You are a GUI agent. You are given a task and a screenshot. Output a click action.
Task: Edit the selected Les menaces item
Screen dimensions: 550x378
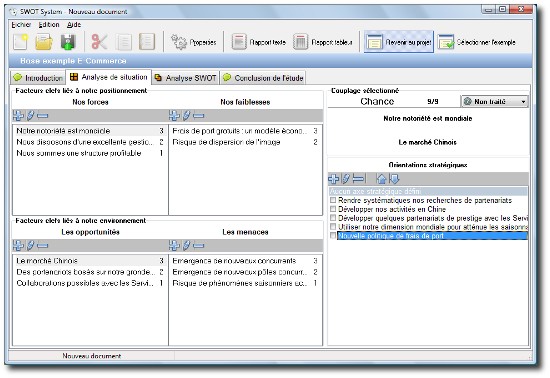[x=187, y=245]
